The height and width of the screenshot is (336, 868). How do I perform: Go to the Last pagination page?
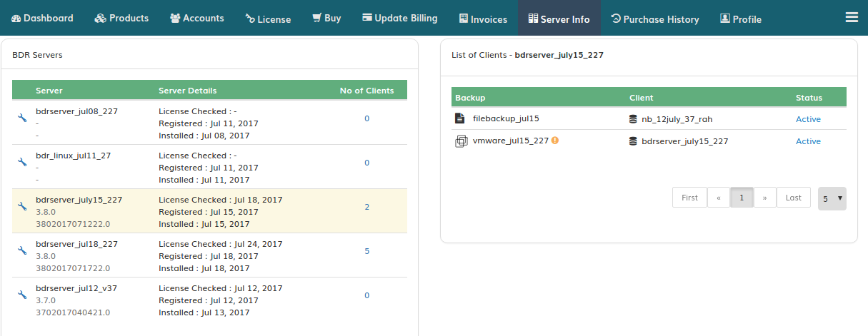coord(794,198)
